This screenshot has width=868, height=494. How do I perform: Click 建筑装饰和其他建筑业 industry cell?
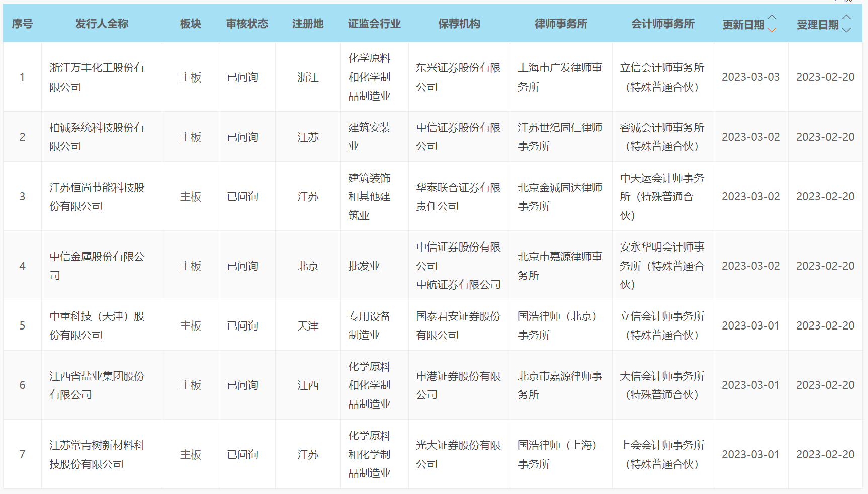click(x=370, y=197)
